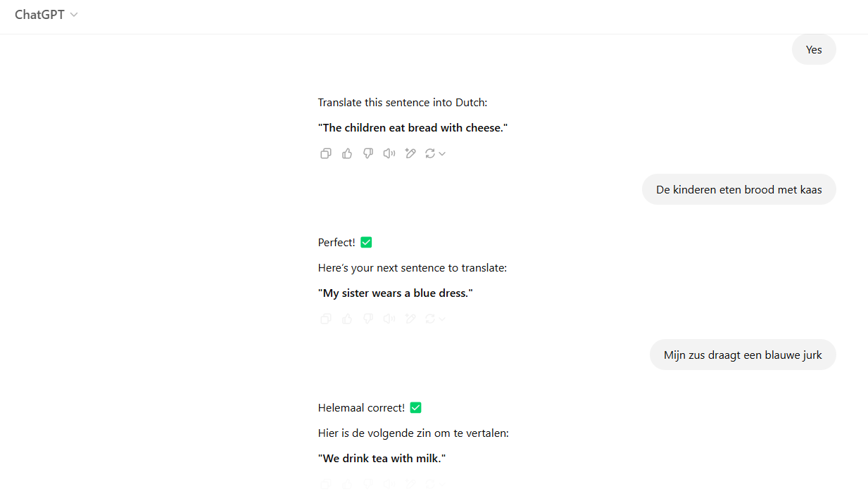Thumbs down the "children eat bread" response

(368, 153)
